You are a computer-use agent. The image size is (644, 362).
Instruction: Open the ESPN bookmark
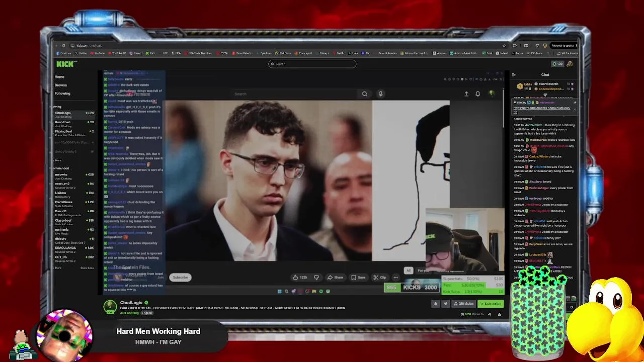pos(223,53)
